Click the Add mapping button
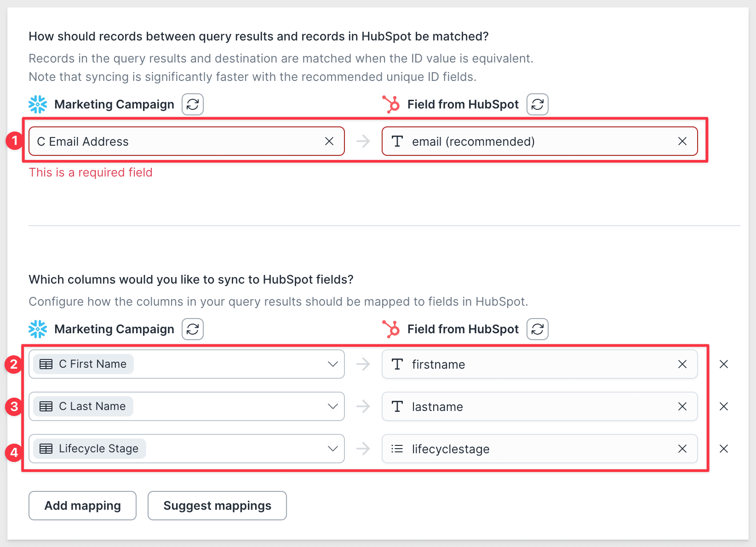The width and height of the screenshot is (756, 547). point(82,505)
